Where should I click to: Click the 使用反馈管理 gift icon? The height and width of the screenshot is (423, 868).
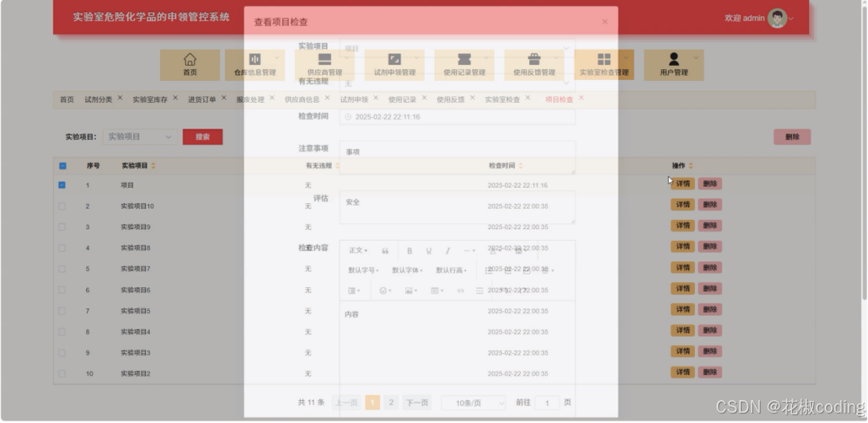pyautogui.click(x=534, y=60)
